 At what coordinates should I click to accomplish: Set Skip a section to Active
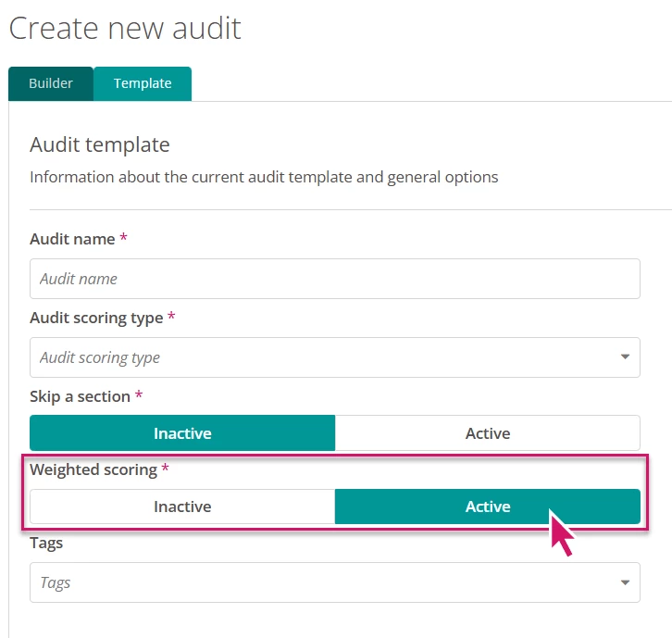[488, 433]
